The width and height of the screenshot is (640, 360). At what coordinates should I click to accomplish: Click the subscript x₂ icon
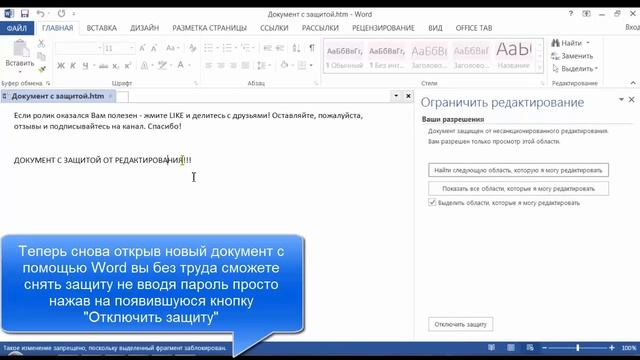116,66
